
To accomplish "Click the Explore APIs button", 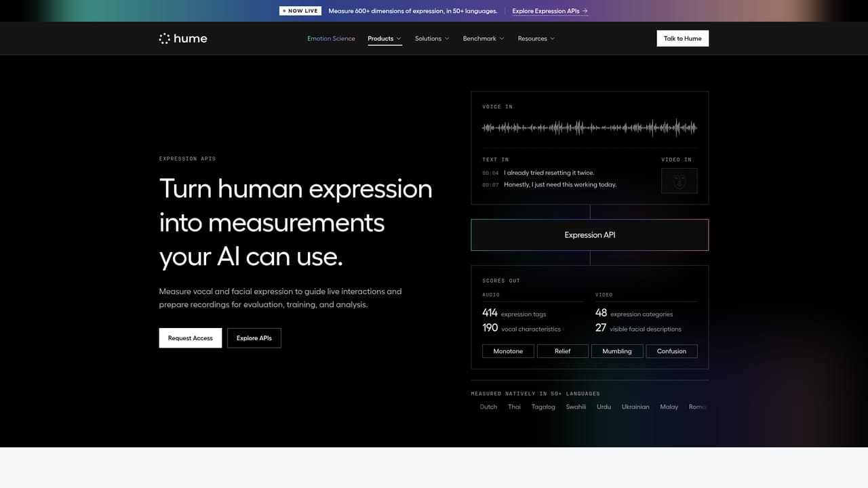I will 254,338.
